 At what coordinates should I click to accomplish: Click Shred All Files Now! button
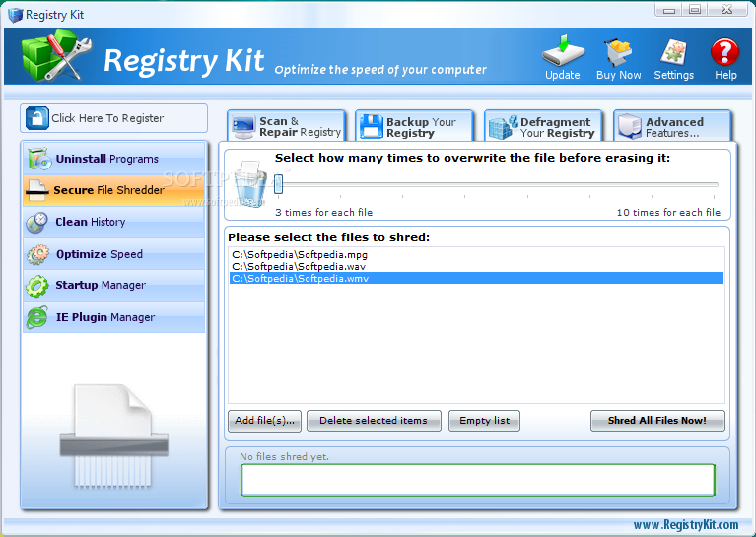[x=657, y=421]
